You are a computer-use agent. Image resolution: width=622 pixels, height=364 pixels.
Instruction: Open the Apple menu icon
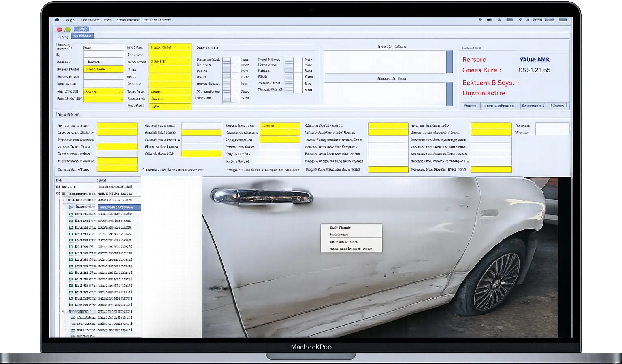tap(57, 20)
